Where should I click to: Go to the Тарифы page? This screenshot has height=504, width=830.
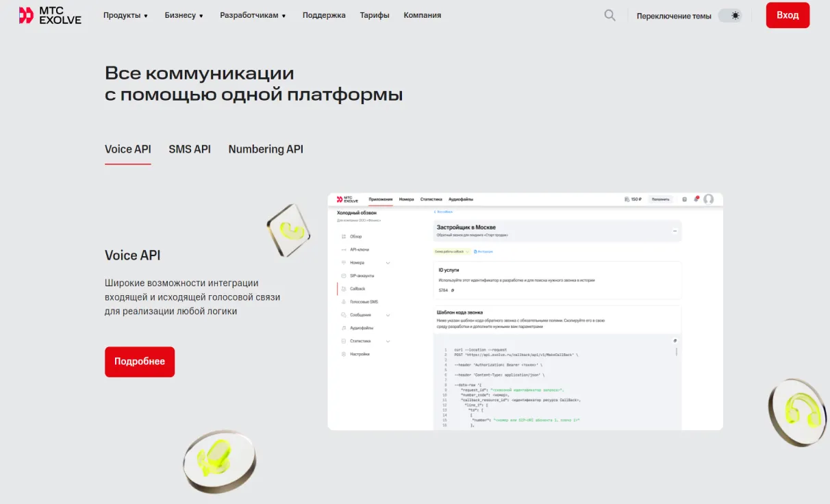point(375,15)
